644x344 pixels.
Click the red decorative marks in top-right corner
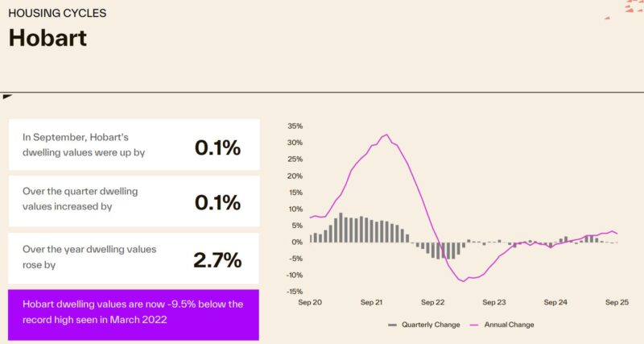coord(634,7)
